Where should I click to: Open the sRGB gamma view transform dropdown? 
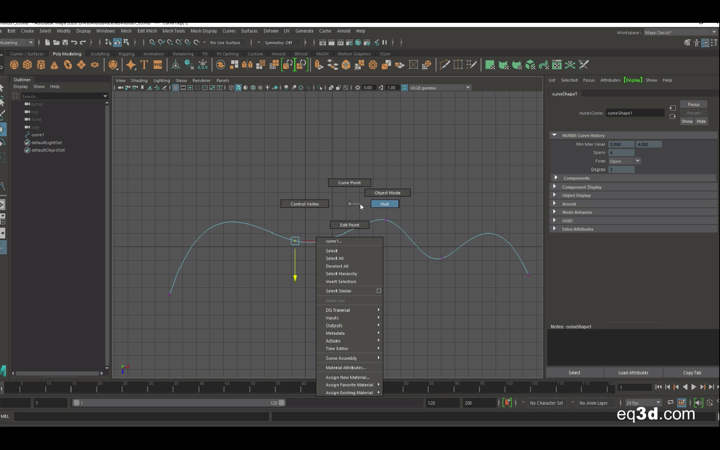pos(438,88)
